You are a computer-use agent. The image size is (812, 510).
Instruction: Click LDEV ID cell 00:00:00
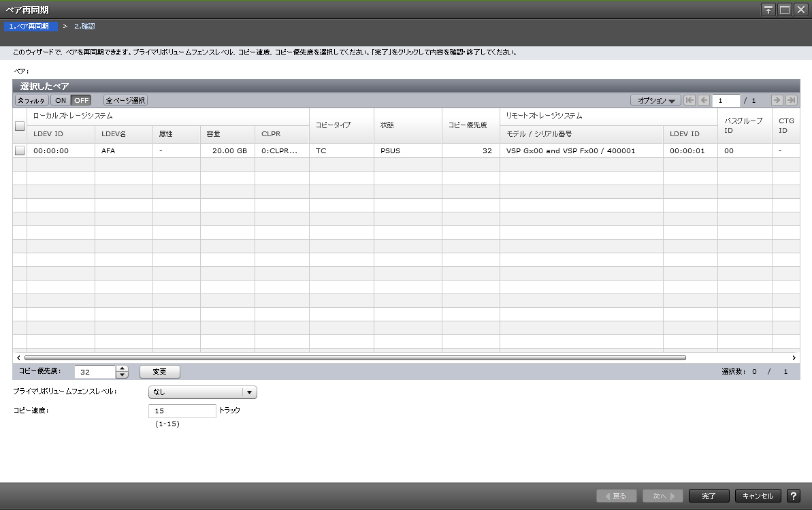click(61, 151)
